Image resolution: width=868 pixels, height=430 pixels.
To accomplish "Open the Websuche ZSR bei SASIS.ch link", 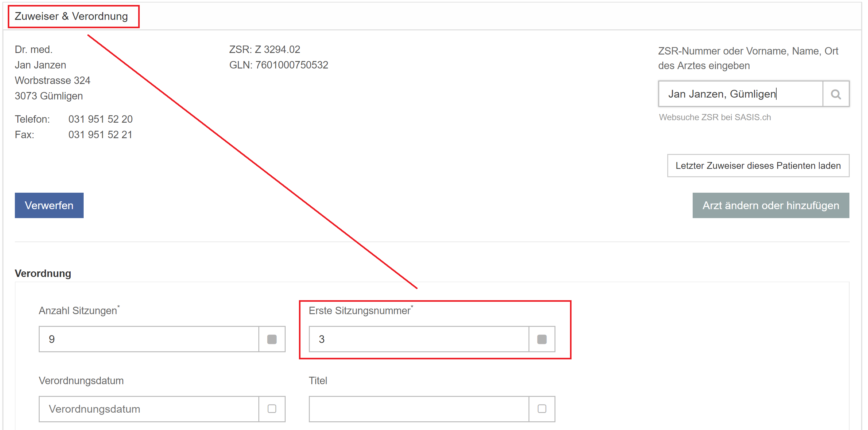I will (x=715, y=117).
